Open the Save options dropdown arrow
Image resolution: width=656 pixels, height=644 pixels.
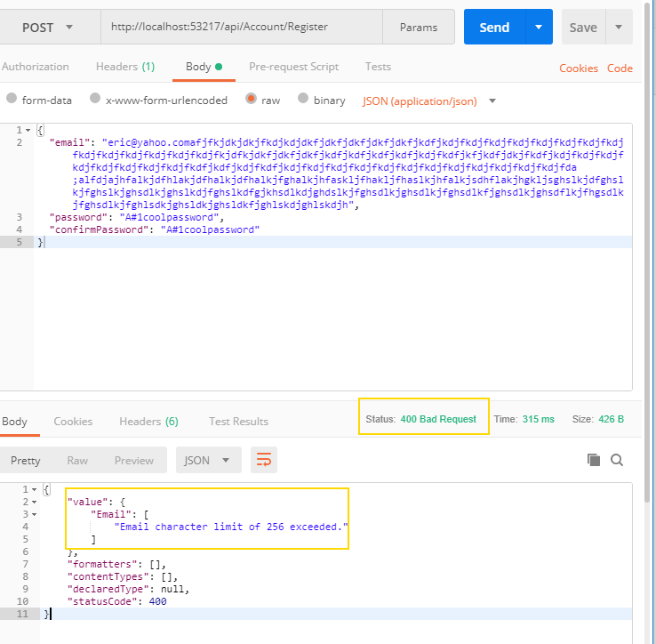coord(618,28)
